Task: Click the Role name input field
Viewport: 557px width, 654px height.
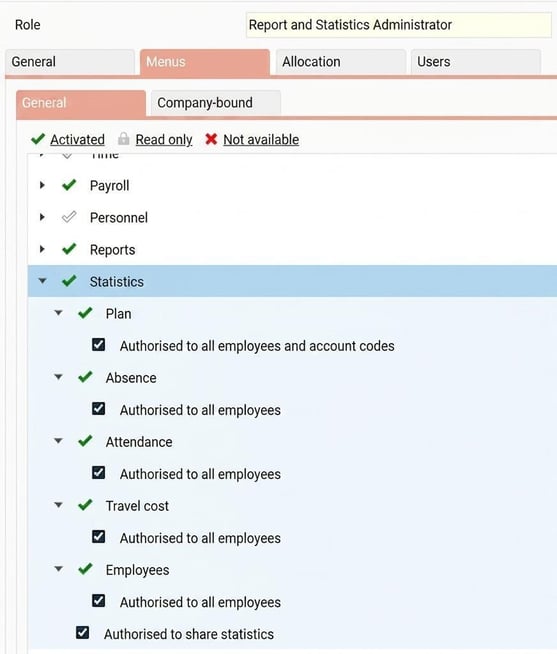Action: (398, 25)
